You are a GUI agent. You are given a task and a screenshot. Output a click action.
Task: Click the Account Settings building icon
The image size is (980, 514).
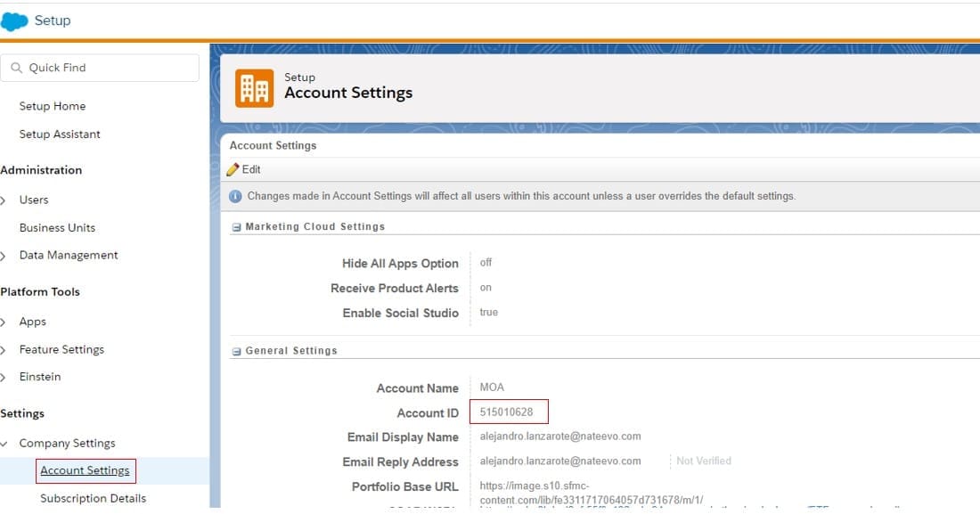pos(255,88)
